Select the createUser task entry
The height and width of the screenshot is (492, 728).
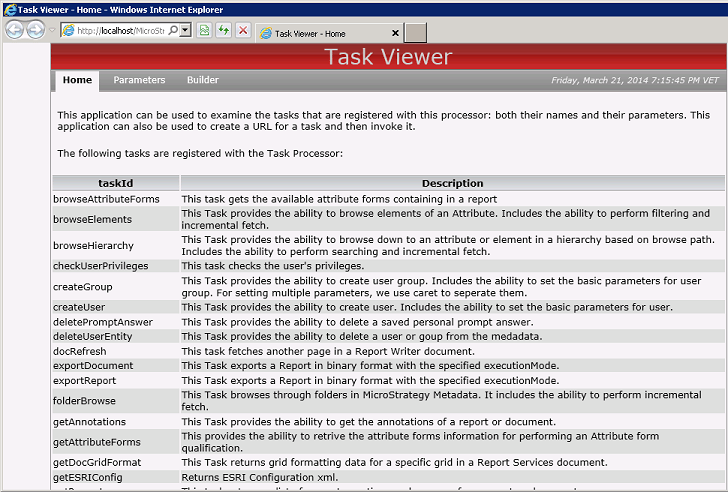[x=83, y=307]
